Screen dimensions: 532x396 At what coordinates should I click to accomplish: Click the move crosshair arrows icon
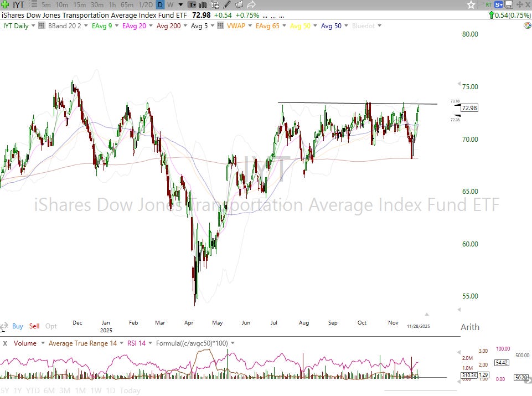[x=519, y=5]
